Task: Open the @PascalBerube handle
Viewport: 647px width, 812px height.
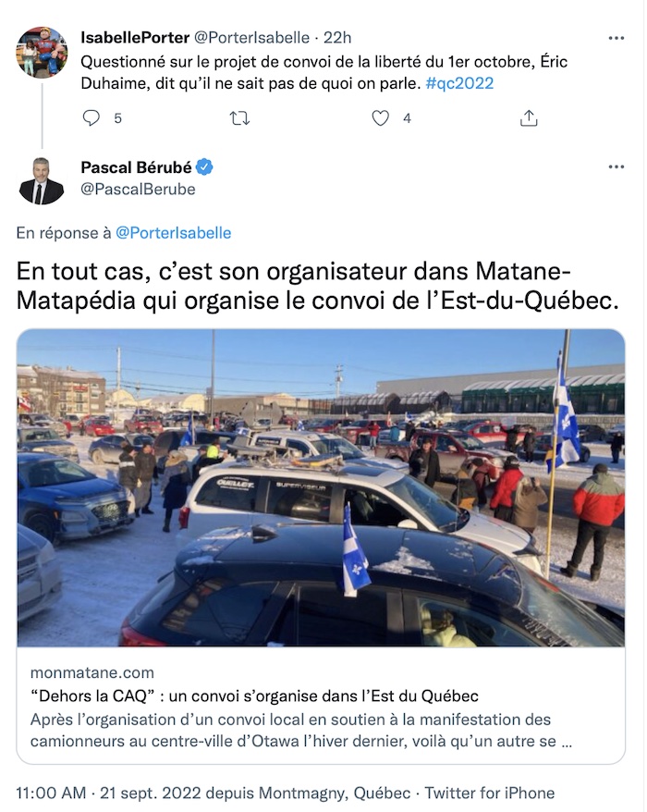Action: (139, 189)
